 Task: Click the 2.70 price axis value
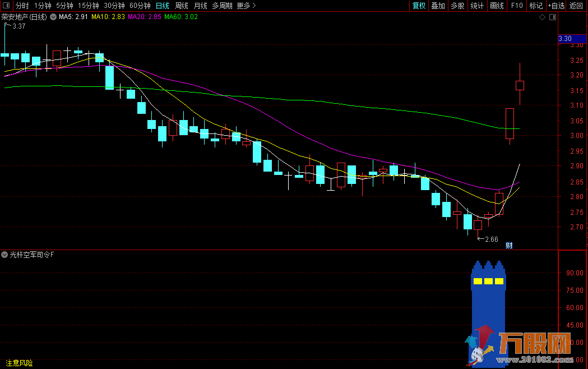(x=577, y=227)
